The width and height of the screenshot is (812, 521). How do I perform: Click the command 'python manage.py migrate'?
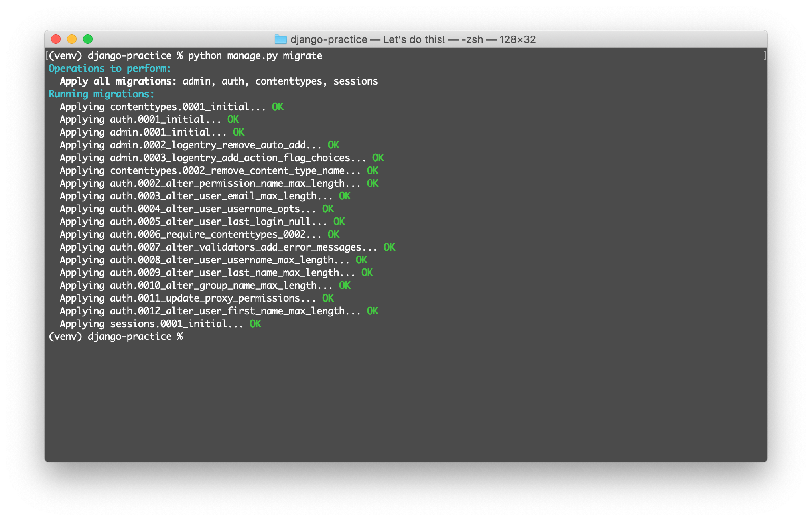pos(255,56)
